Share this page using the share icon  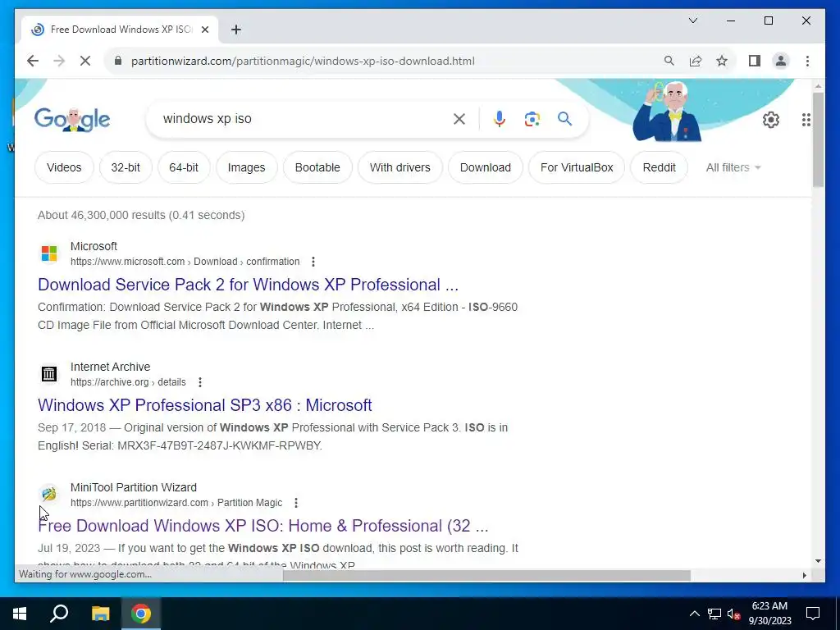[x=696, y=61]
